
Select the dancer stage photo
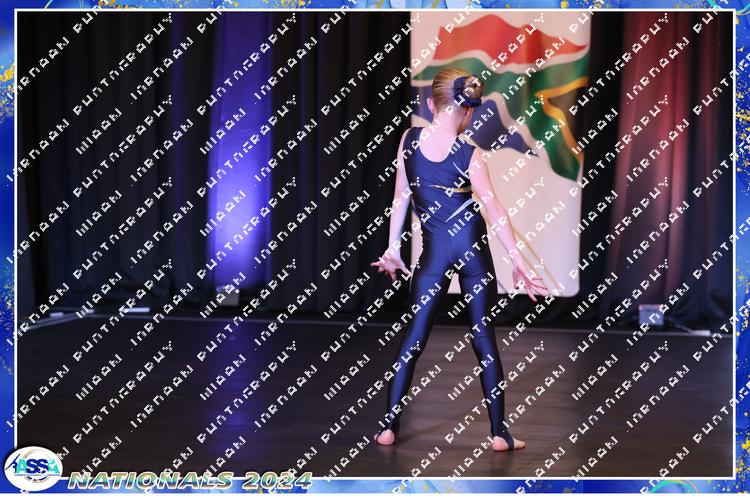point(375,244)
